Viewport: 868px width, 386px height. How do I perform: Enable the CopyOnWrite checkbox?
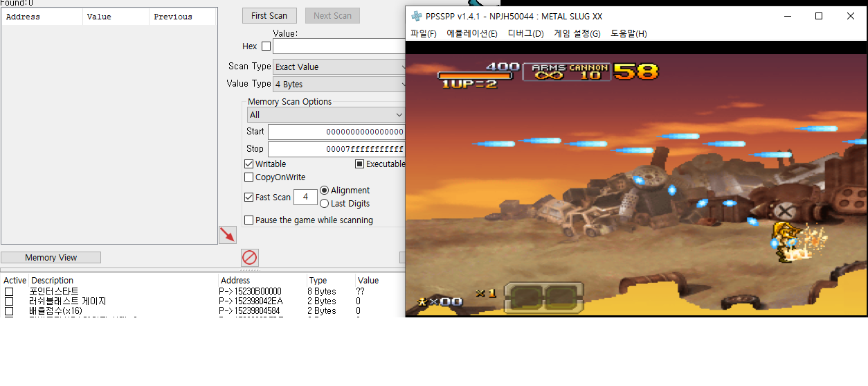249,177
